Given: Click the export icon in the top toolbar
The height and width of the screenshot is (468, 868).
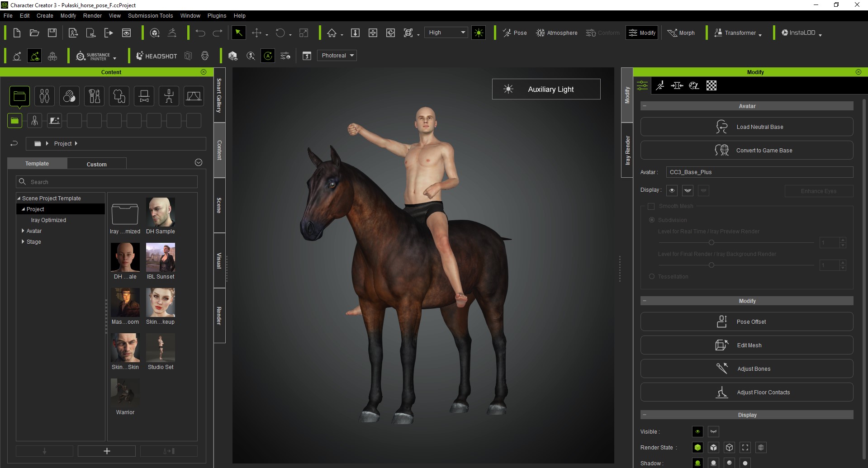Looking at the screenshot, I should pyautogui.click(x=109, y=33).
